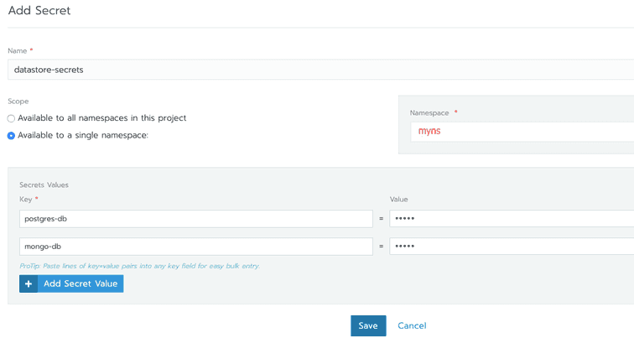Click the Namespace label

click(429, 113)
